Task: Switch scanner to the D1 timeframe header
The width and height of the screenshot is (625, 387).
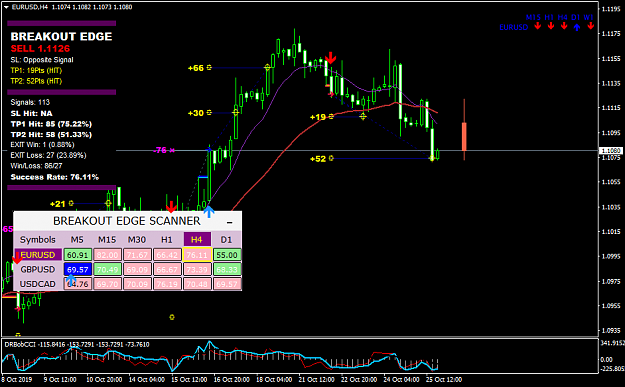Action: 226,240
